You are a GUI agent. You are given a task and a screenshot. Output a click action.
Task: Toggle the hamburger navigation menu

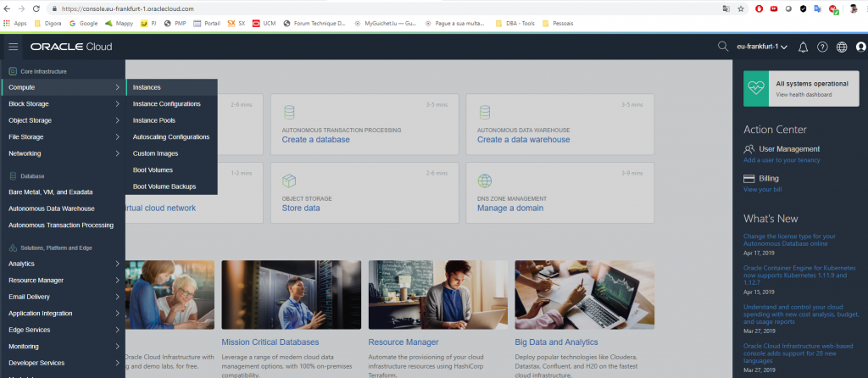tap(14, 47)
